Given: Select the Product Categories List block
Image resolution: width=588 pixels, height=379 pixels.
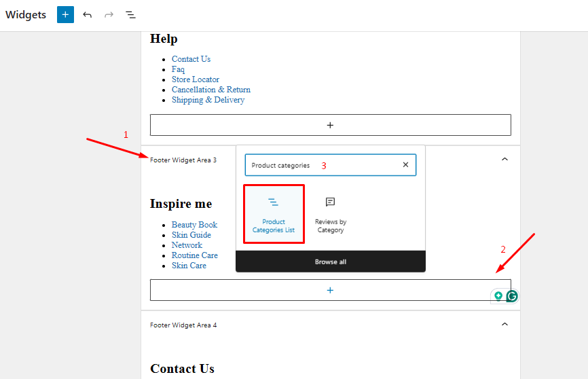Looking at the screenshot, I should [274, 214].
